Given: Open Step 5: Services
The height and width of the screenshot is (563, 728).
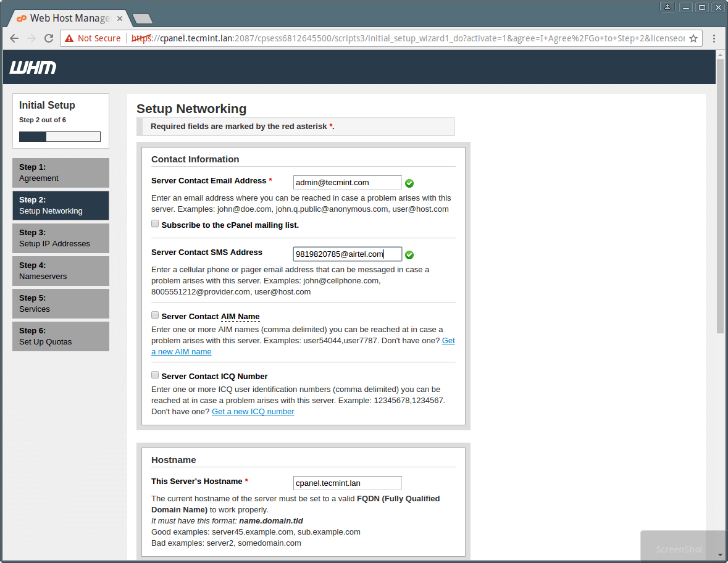Looking at the screenshot, I should [61, 304].
